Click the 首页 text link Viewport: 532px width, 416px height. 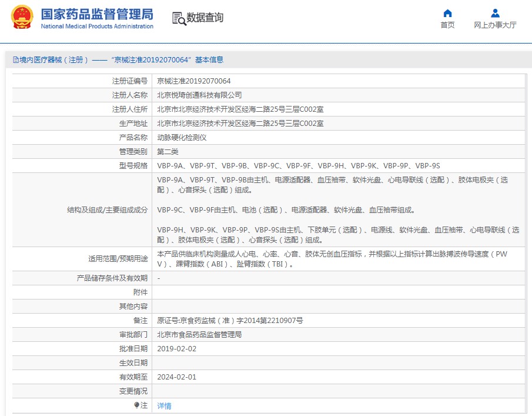[x=447, y=25]
